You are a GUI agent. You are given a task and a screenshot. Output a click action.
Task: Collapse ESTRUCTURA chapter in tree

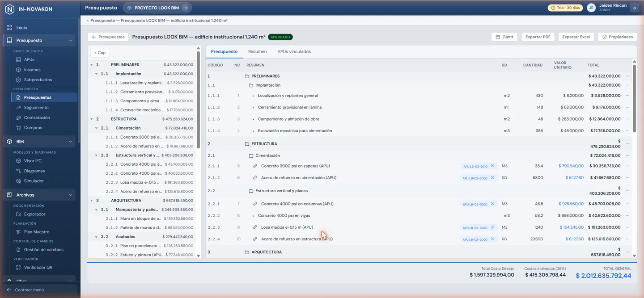(91, 119)
